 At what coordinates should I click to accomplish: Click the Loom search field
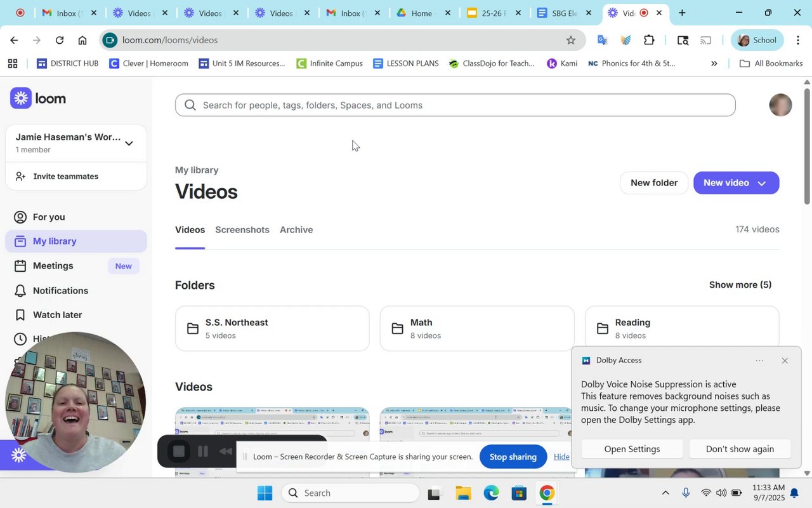pyautogui.click(x=455, y=105)
